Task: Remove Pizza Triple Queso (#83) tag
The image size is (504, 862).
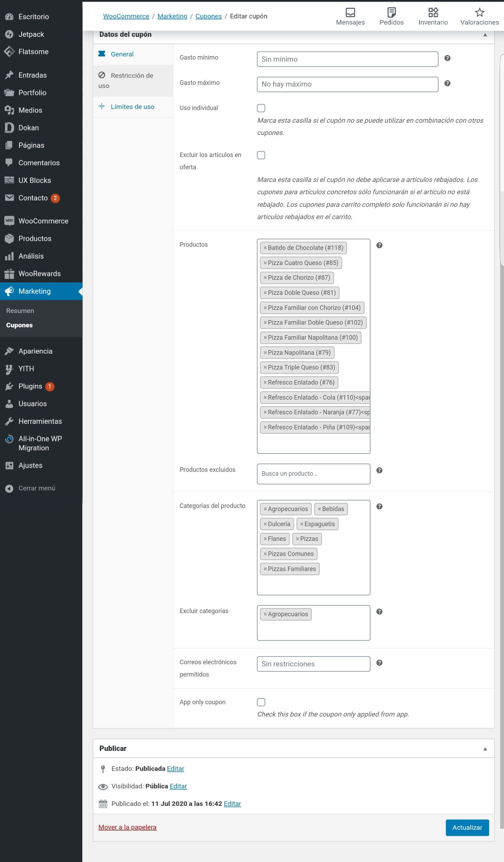Action: coord(265,367)
